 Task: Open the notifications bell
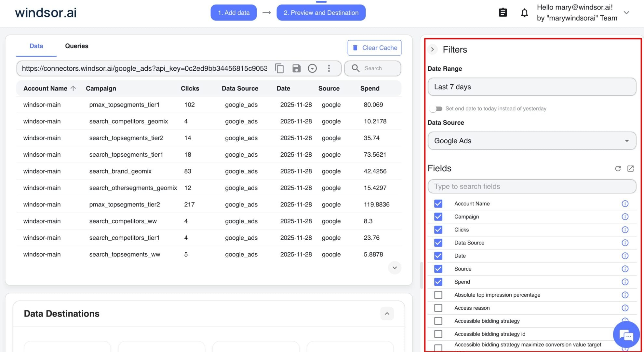524,13
